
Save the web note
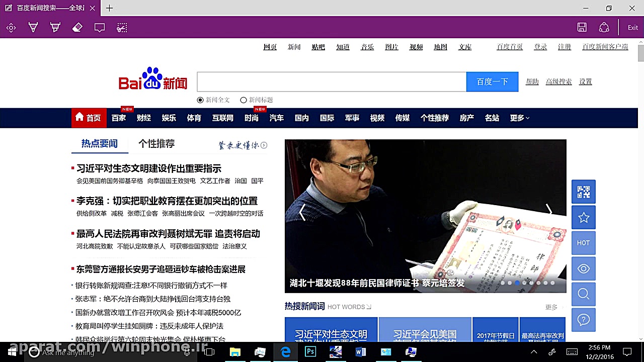coord(582,28)
